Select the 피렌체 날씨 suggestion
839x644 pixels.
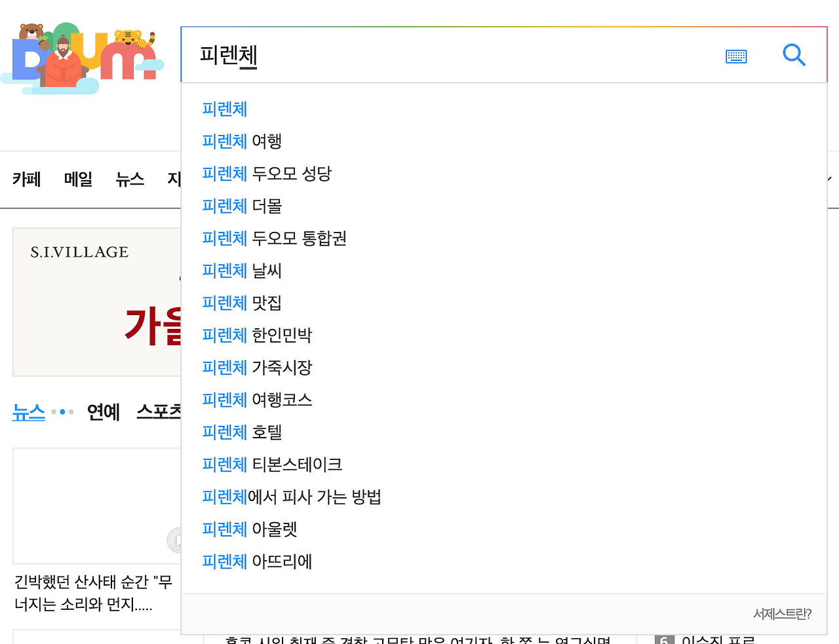[241, 271]
